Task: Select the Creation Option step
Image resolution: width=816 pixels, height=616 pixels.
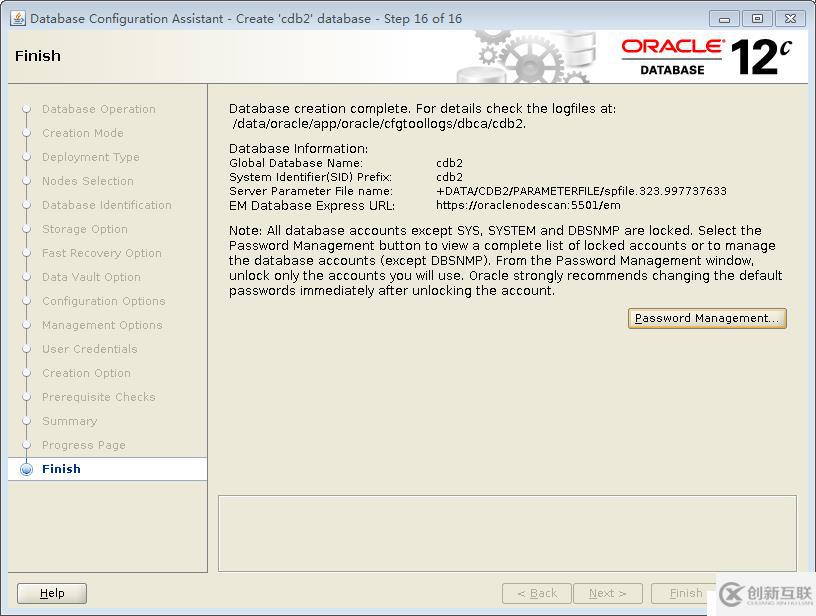Action: (x=86, y=373)
